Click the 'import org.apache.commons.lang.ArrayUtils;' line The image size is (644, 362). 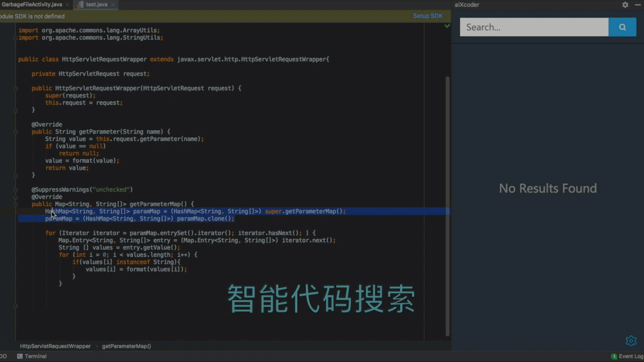pyautogui.click(x=88, y=30)
